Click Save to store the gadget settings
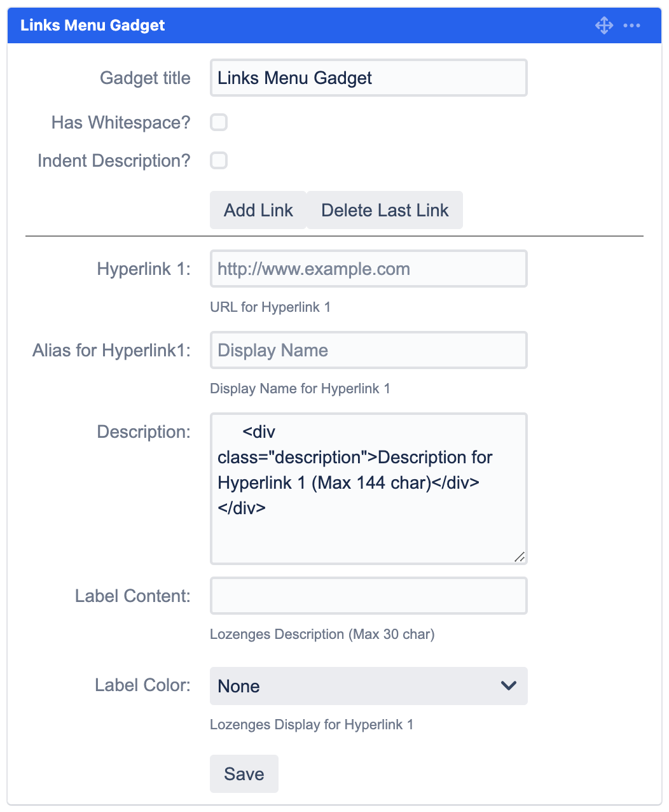The image size is (669, 812). tap(244, 774)
